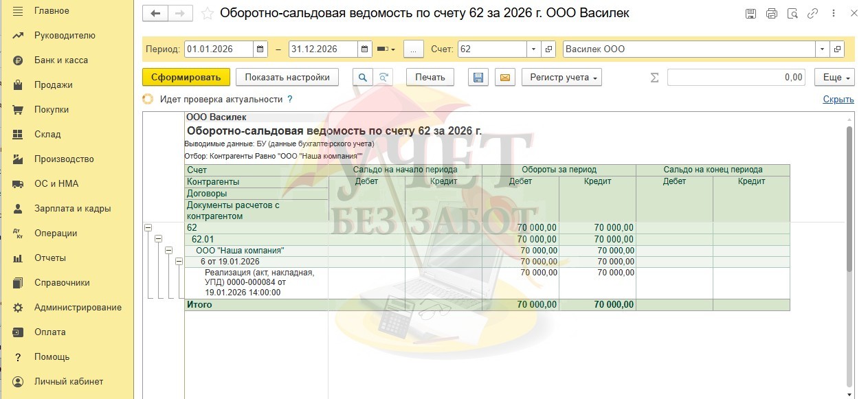This screenshot has height=399, width=868.
Task: Click the sum field showing 0,00
Action: coord(736,78)
